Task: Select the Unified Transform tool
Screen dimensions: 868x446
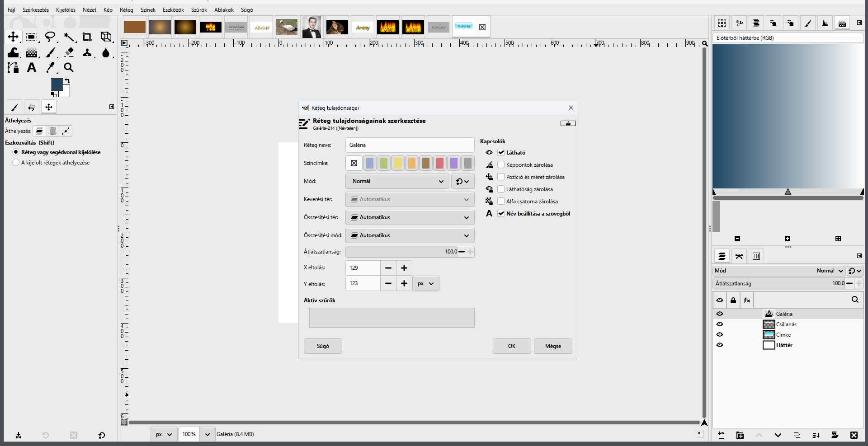Action: pyautogui.click(x=106, y=37)
